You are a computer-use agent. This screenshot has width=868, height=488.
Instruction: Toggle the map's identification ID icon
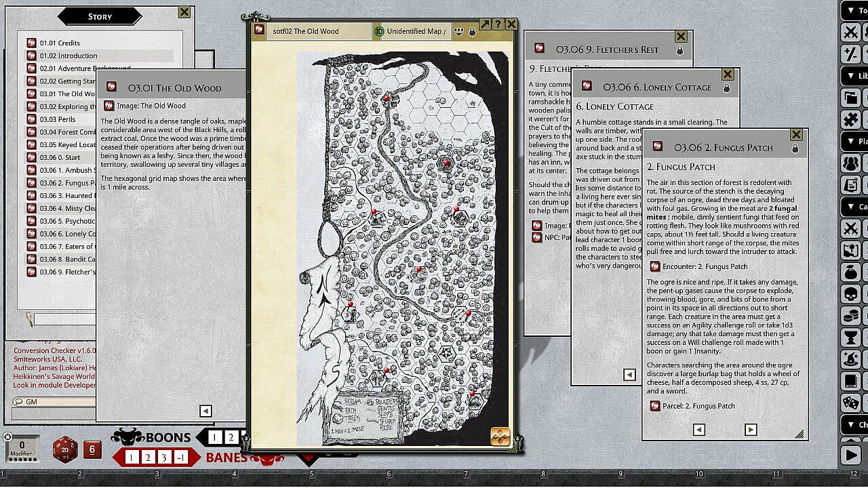[x=380, y=31]
